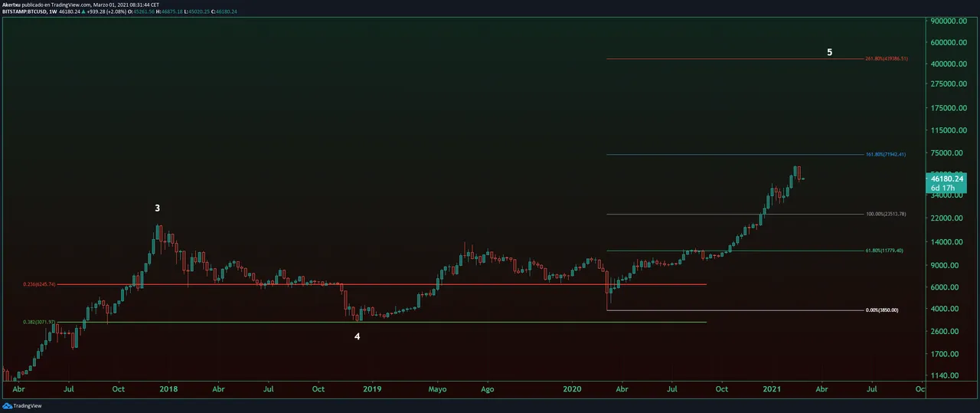Click the 0.236(6245.74) retracement label
Screen dimensions: 980x413
[39, 284]
